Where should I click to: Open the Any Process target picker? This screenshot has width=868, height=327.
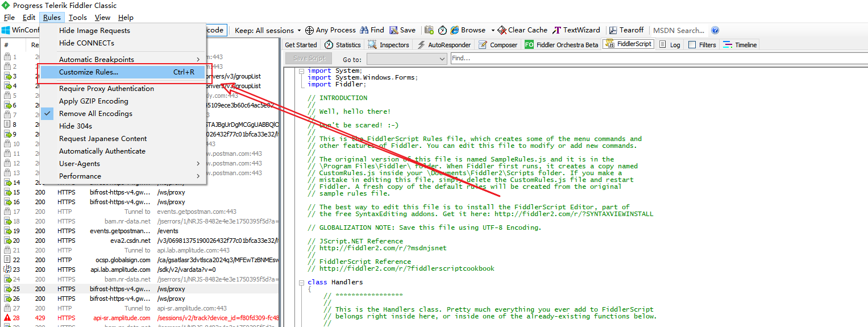coord(330,30)
